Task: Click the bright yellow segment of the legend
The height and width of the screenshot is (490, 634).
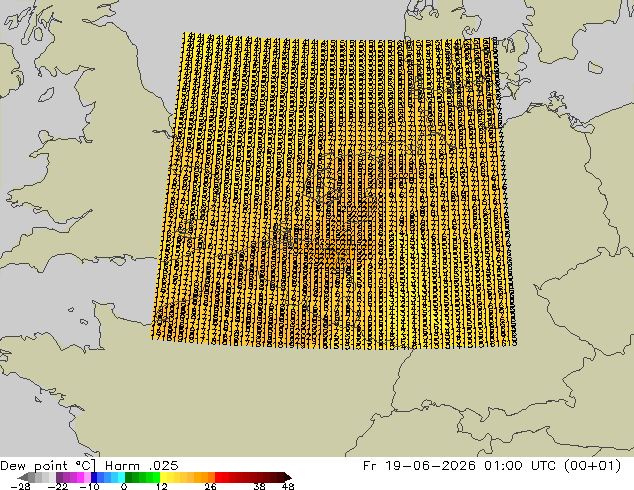Action: click(163, 477)
